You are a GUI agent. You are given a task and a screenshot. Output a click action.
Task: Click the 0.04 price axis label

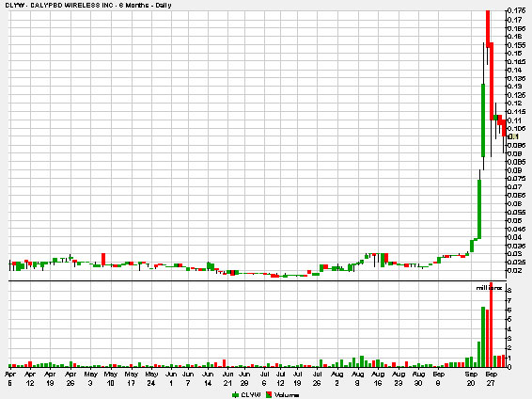tap(515, 237)
